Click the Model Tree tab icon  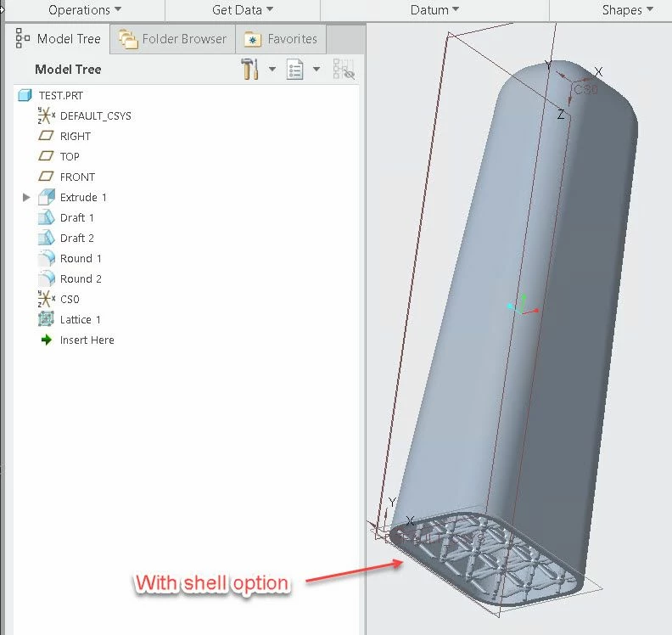coord(22,38)
